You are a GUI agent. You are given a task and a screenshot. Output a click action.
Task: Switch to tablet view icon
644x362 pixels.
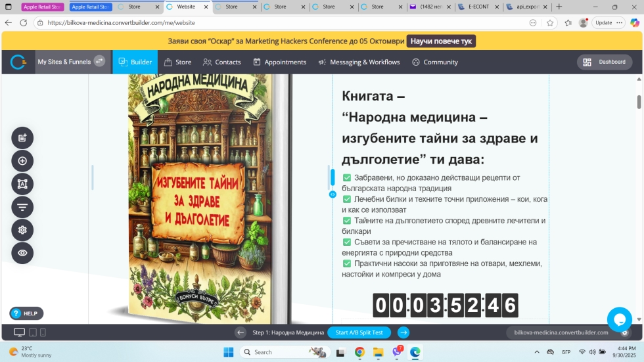pyautogui.click(x=33, y=332)
